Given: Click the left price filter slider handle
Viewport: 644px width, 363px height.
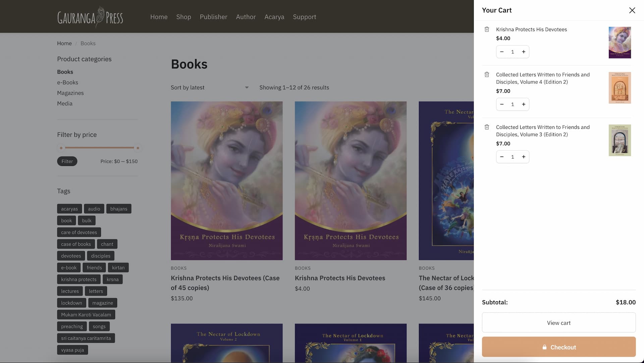Looking at the screenshot, I should (61, 148).
